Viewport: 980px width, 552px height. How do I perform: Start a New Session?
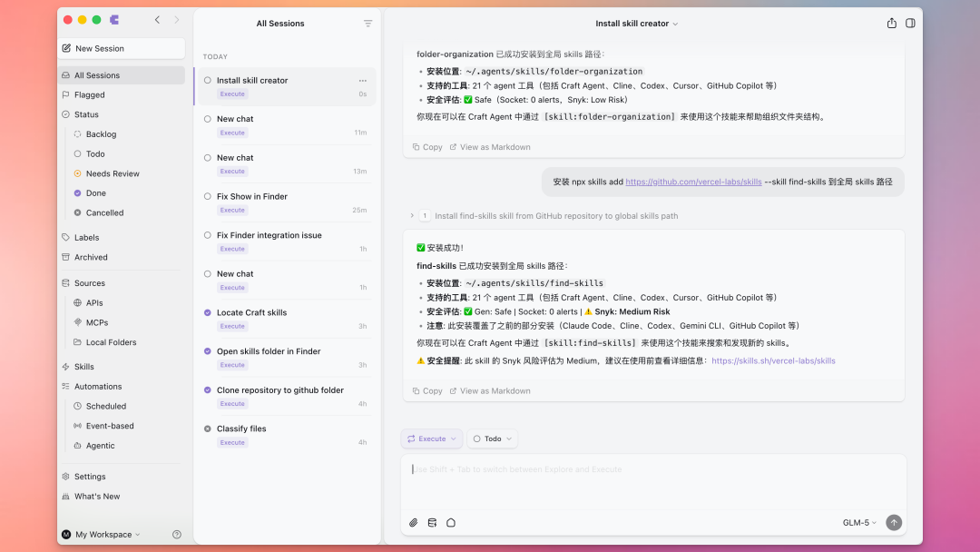click(x=122, y=48)
